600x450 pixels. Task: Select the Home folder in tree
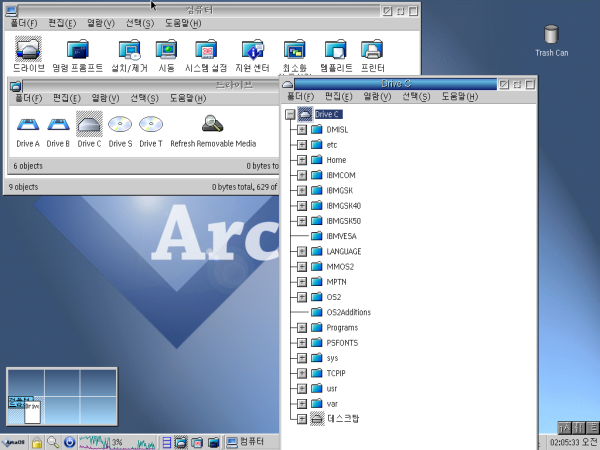[335, 160]
